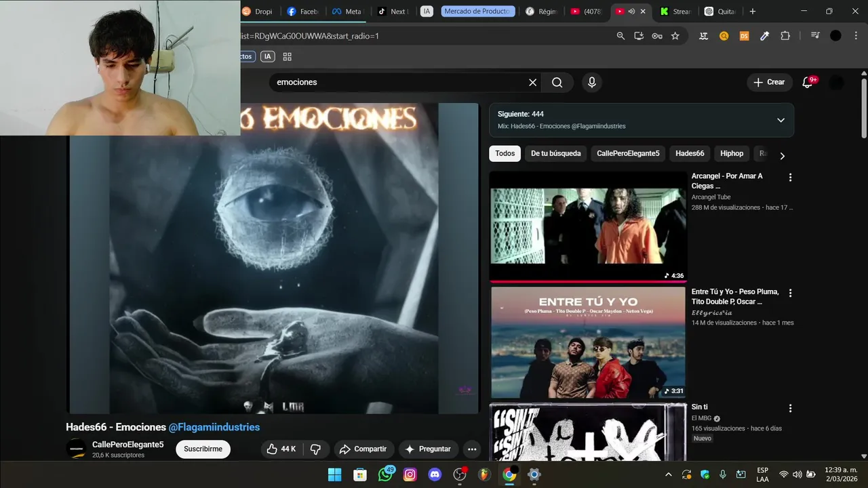
Task: Click the El MBG channel name
Action: coord(701,418)
